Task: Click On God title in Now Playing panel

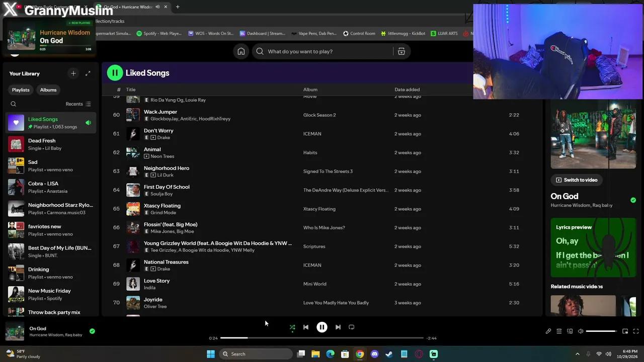Action: point(565,196)
